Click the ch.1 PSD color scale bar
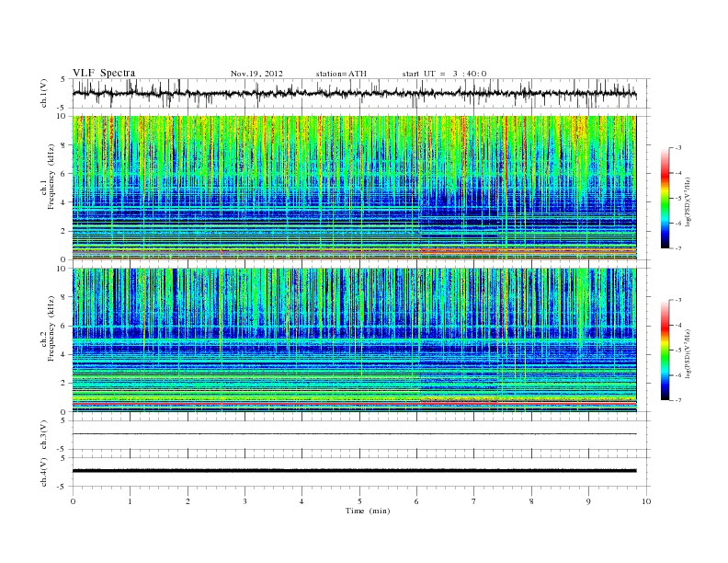 click(x=665, y=198)
